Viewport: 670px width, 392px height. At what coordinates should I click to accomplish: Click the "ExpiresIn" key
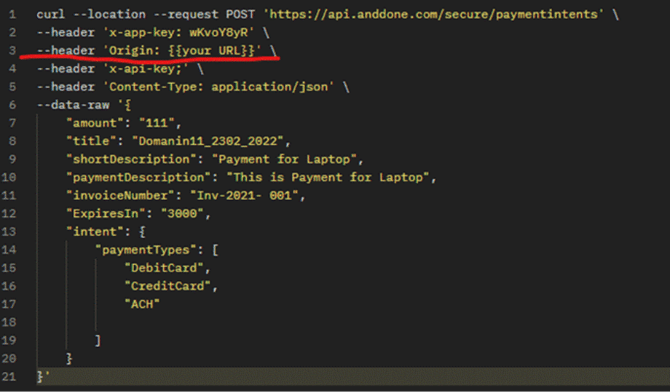tap(106, 213)
